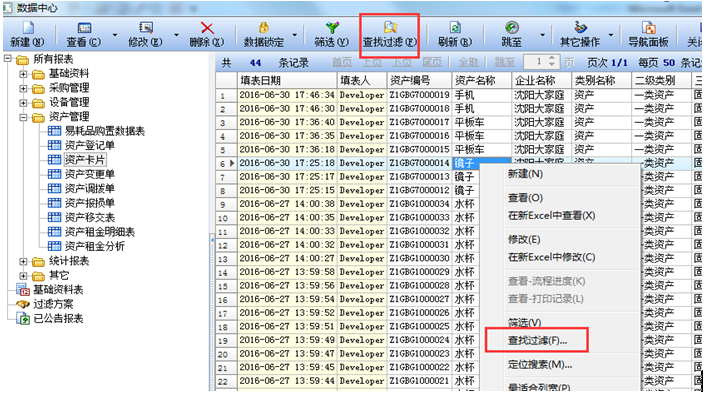Viewport: 706px width, 397px height.
Task: Click the 筛选 (V) funnel icon
Action: point(332,28)
